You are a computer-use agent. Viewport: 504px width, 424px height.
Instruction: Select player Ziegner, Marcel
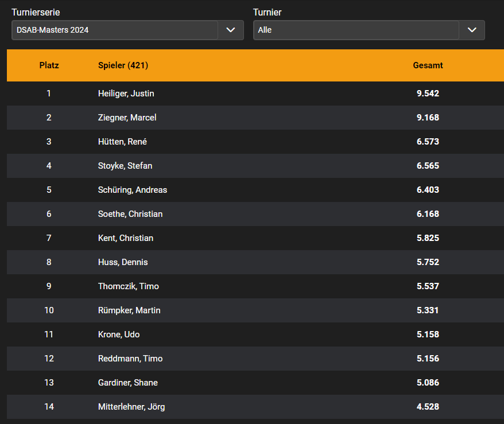pyautogui.click(x=127, y=118)
